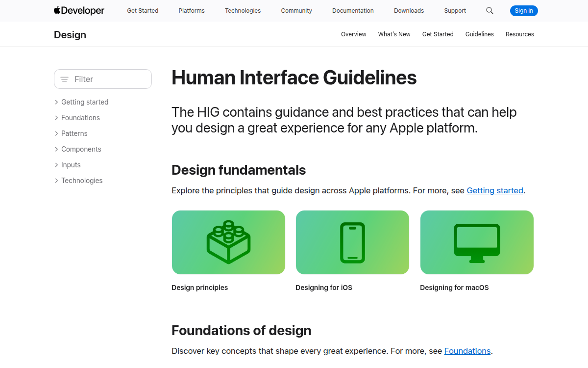The image size is (588, 368).
Task: Expand the Inputs chevron
Action: 56,165
